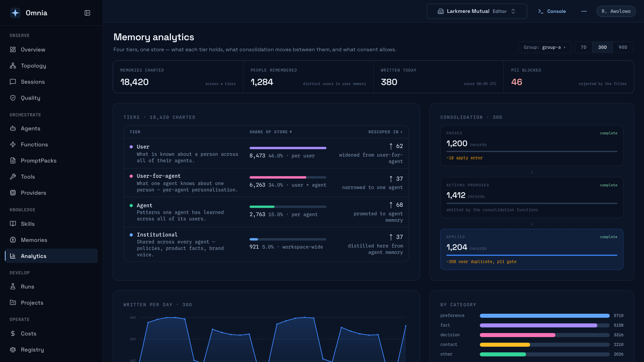
Task: Collapse the sidebar panel icon
Action: point(87,13)
